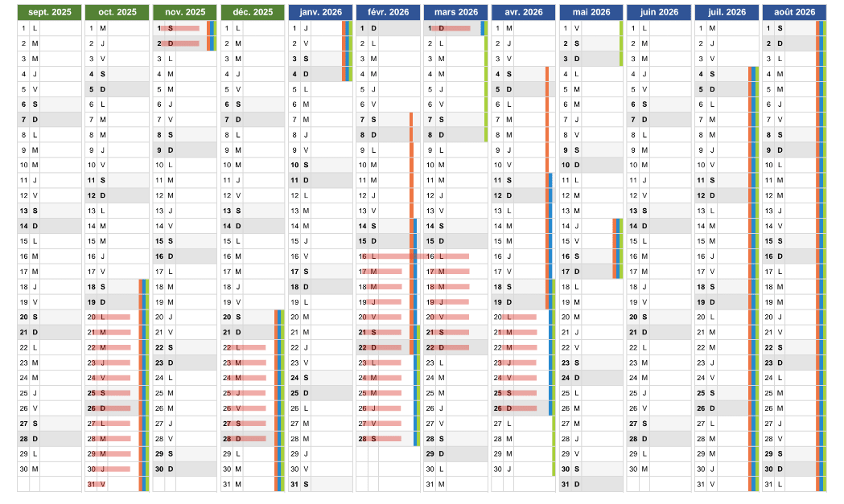
Task: Click the juin 2026 month header
Action: click(658, 12)
